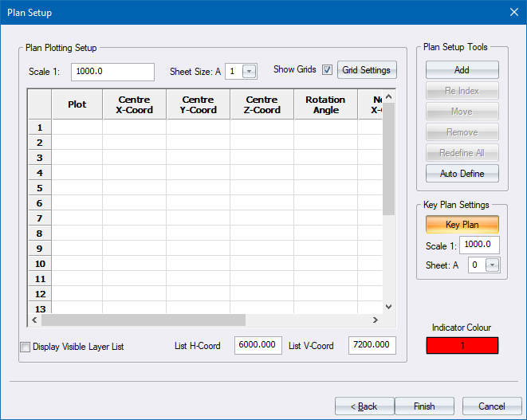Focus the Key Plan Scale 1 field
Screen dimensions: 527x420
tap(479, 245)
